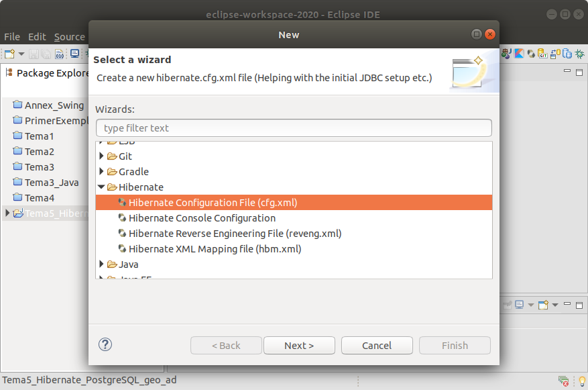
Task: Select the Tema5_Hibernate project row
Action: click(46, 213)
